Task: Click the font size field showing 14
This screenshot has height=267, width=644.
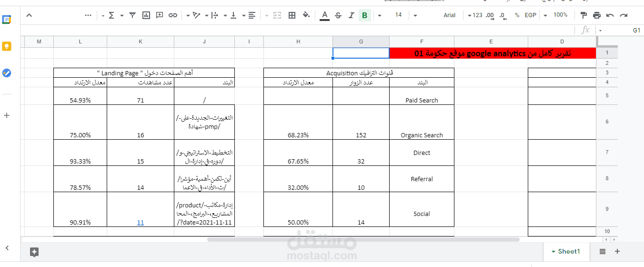Action: (399, 15)
